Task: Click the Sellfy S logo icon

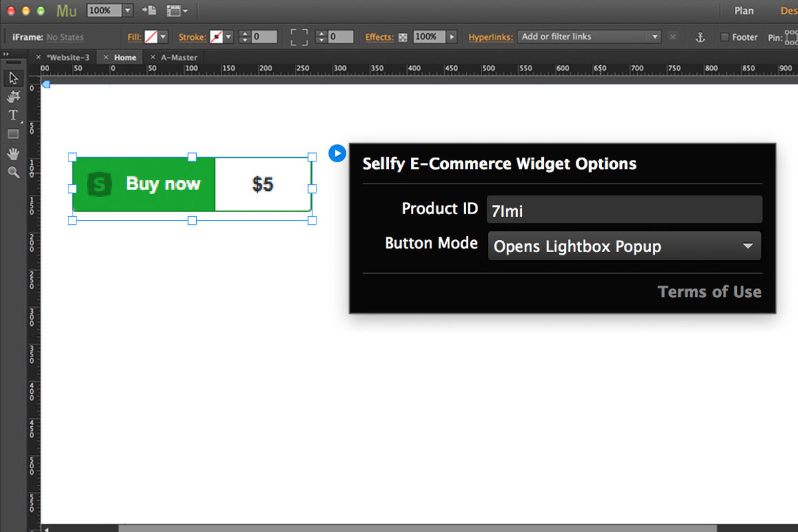Action: (x=99, y=184)
